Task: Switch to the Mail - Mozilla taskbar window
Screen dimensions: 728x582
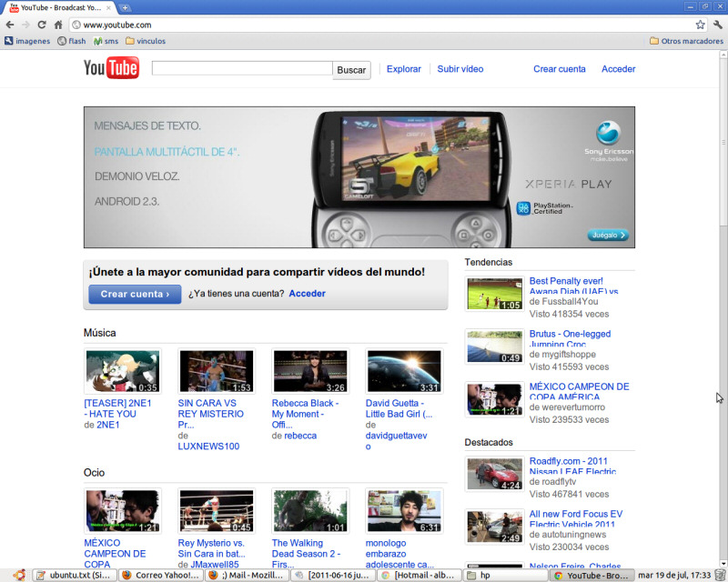Action: [x=247, y=576]
